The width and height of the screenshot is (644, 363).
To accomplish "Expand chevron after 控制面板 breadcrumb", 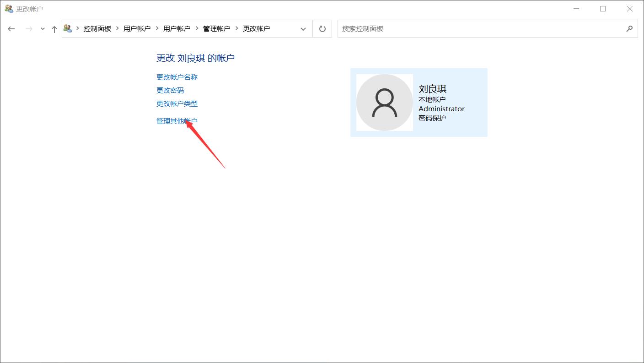I will [x=118, y=28].
